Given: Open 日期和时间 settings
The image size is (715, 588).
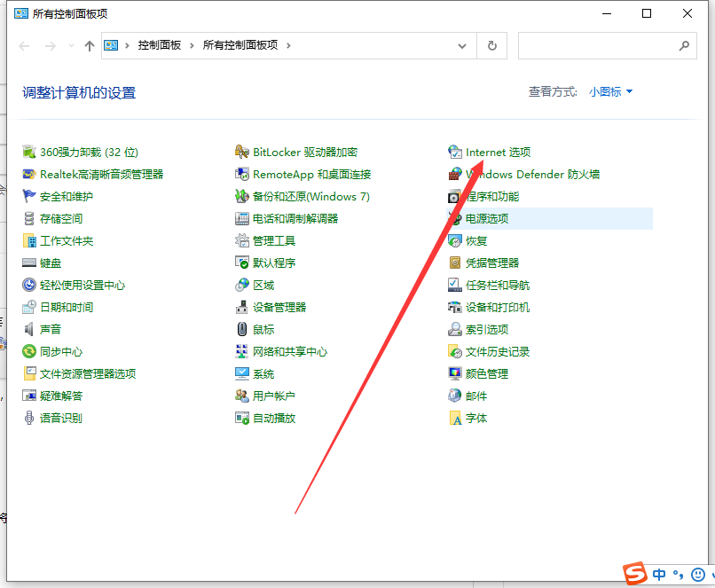Looking at the screenshot, I should click(x=68, y=307).
